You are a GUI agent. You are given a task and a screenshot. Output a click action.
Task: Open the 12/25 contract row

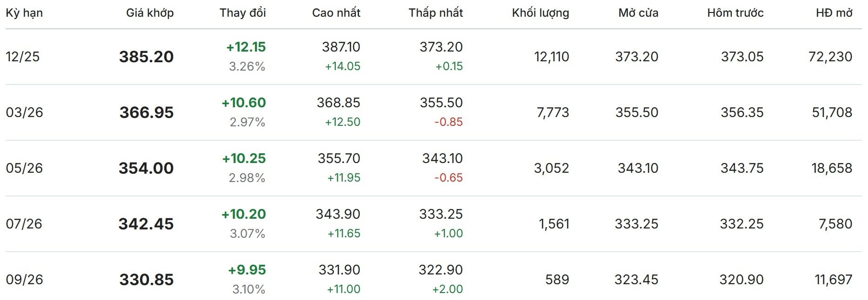(23, 57)
